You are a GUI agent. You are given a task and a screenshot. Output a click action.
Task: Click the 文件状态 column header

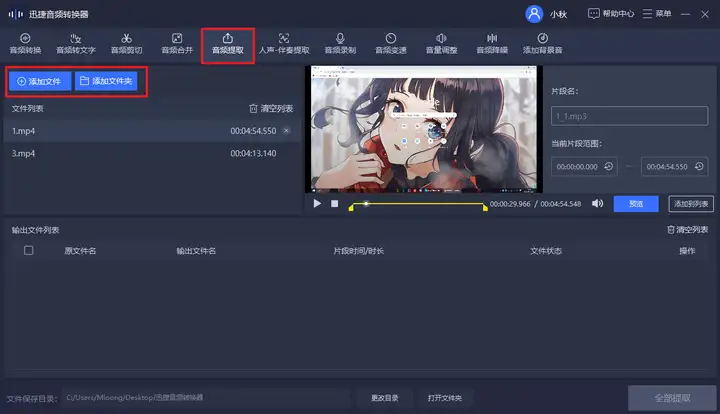(546, 251)
